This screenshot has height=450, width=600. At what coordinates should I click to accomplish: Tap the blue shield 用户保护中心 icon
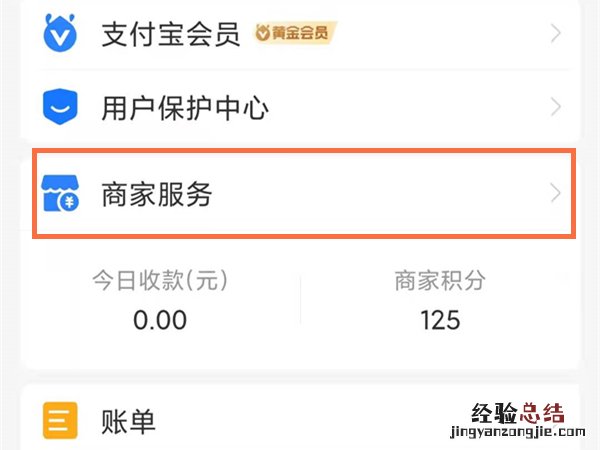click(x=59, y=106)
